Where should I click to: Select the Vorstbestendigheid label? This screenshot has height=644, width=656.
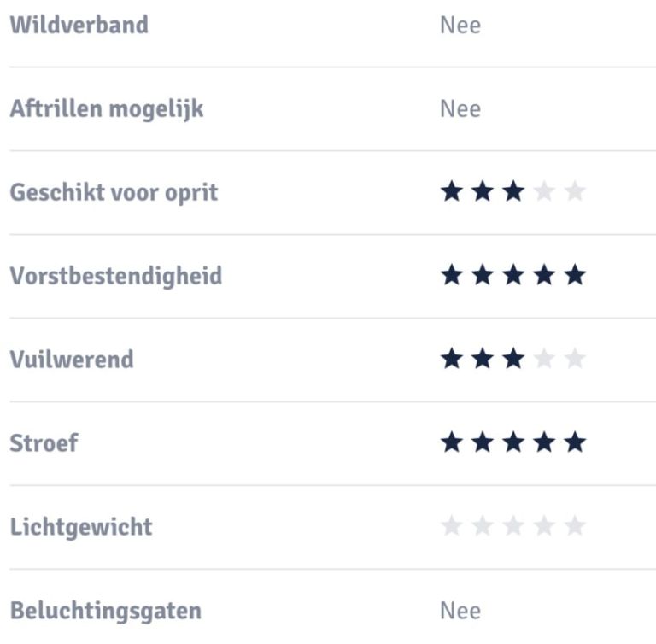tap(115, 277)
